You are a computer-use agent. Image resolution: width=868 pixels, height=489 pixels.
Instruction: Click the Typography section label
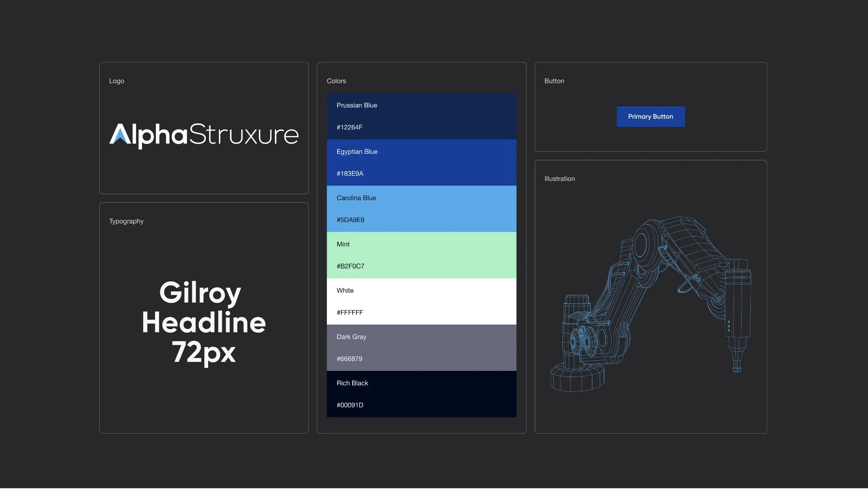[126, 221]
